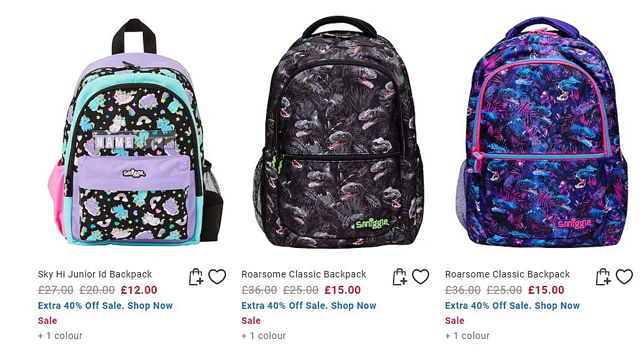This screenshot has height=352, width=644.
Task: Add purple Roarsome Classic Backpack to bag
Action: [603, 277]
